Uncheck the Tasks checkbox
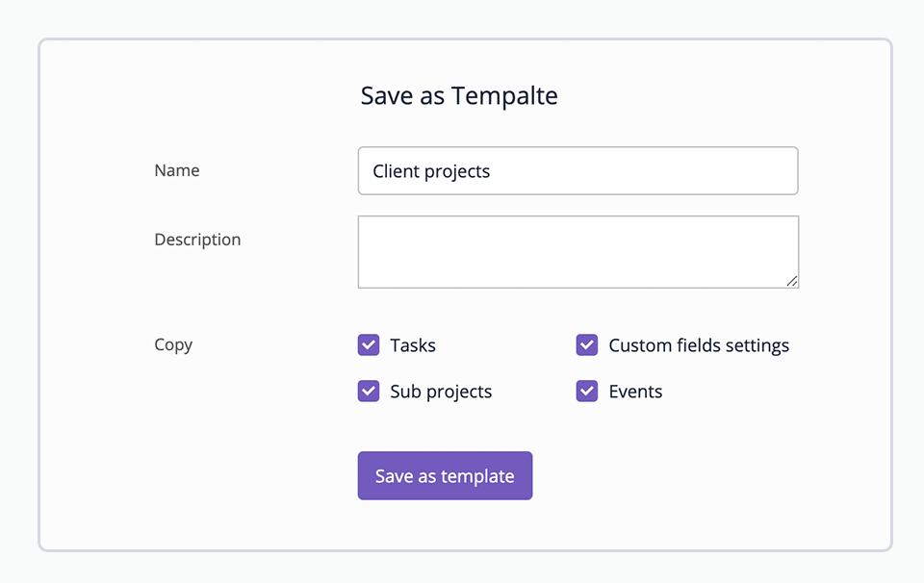924x583 pixels. pos(369,345)
